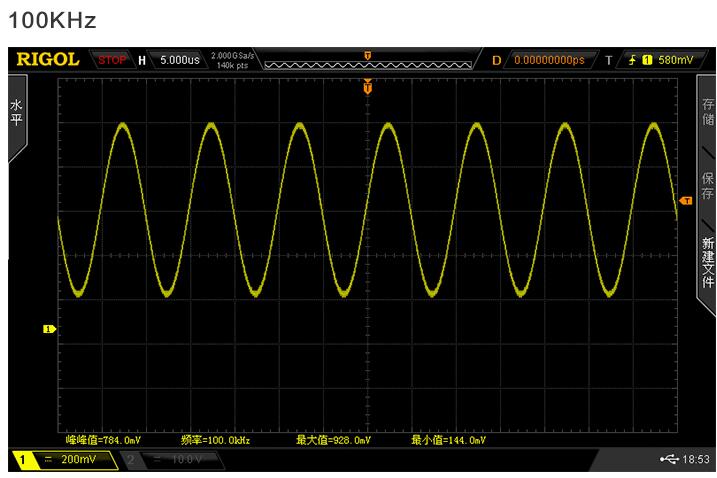The height and width of the screenshot is (478, 717).
Task: Click the red STOP status indicator
Action: click(112, 60)
